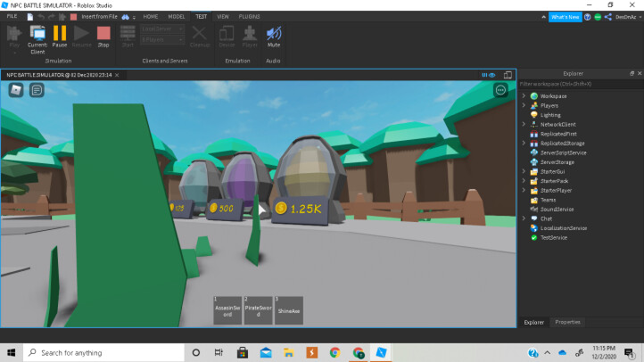Switch to the MODEL ribbon tab
Screen dimensions: 644x362
pos(177,17)
